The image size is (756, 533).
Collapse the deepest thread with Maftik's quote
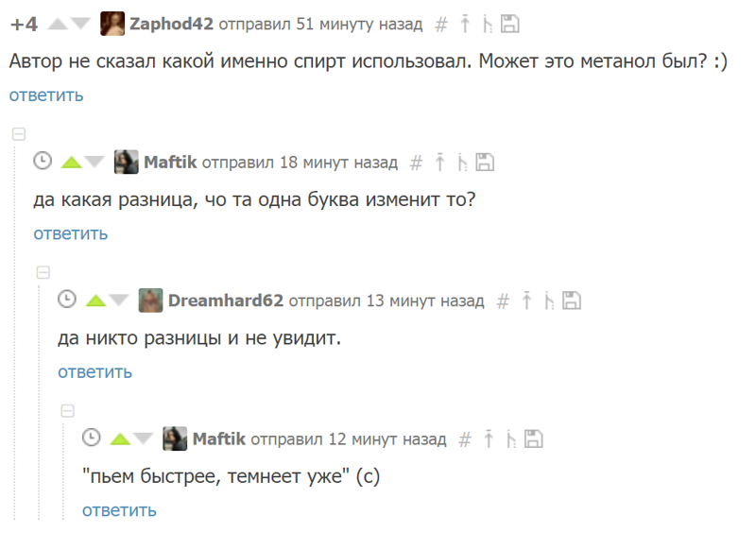(x=67, y=411)
